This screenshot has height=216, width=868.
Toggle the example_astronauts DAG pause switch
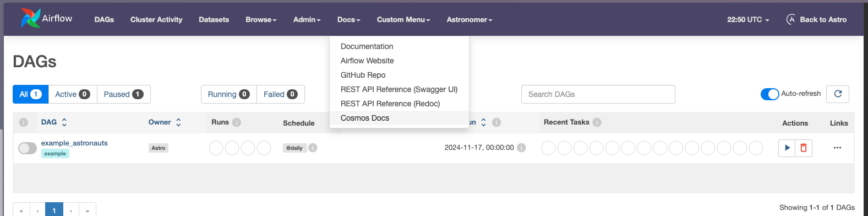(x=28, y=148)
